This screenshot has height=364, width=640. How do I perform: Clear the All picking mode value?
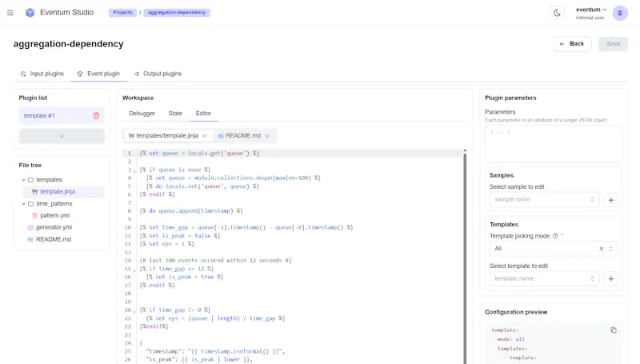(602, 249)
